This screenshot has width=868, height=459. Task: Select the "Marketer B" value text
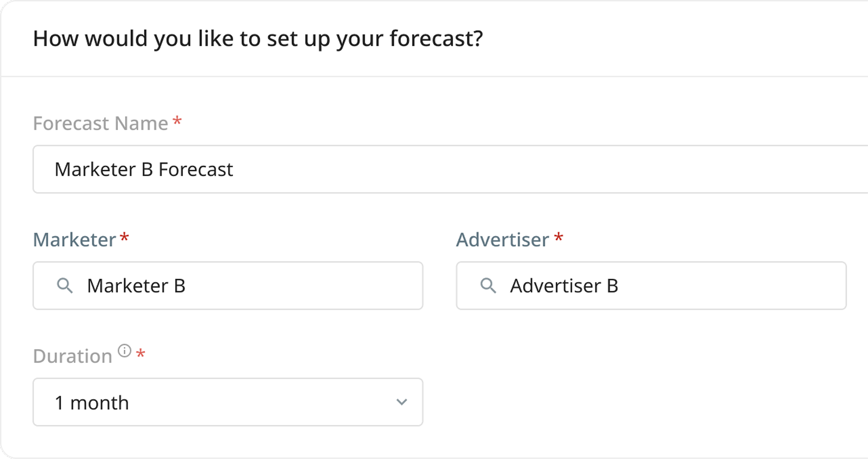(x=136, y=286)
